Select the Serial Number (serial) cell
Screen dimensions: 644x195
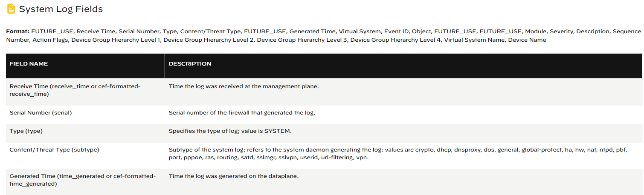[41, 113]
